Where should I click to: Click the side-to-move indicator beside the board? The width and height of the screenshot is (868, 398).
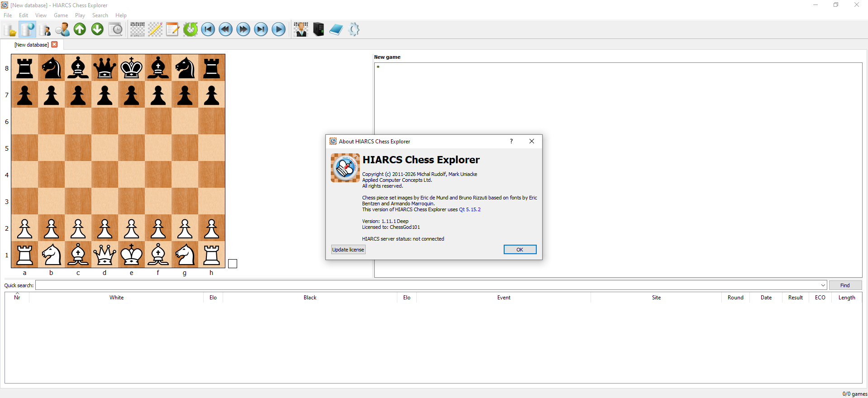click(233, 264)
